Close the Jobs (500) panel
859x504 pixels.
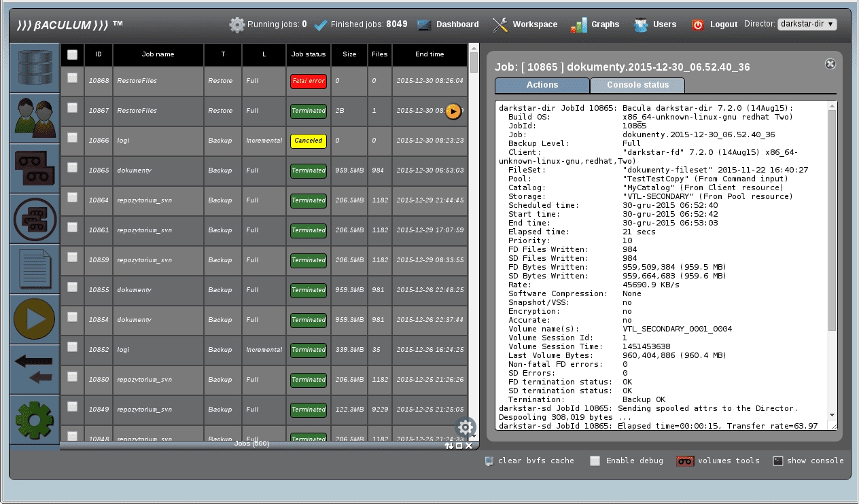[469, 446]
